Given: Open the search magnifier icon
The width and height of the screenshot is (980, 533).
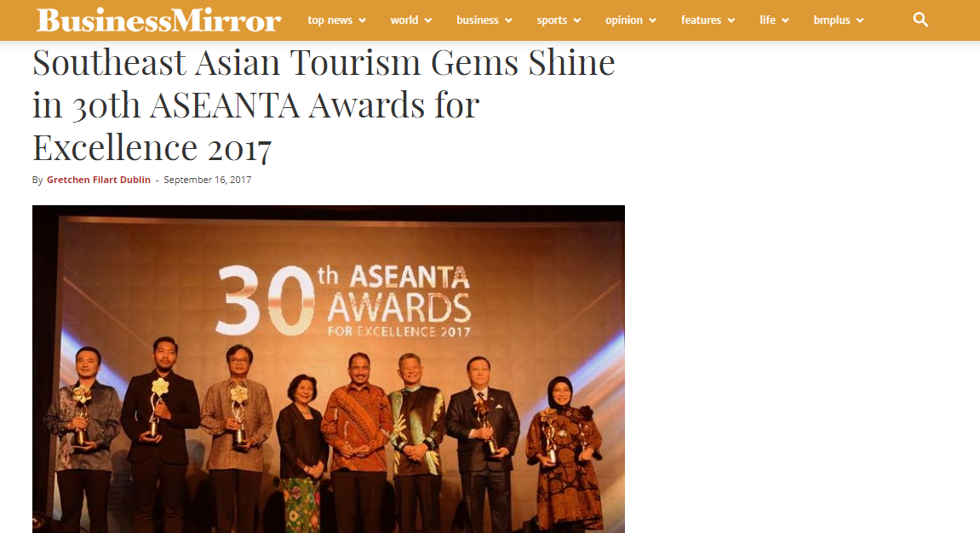Looking at the screenshot, I should (920, 20).
